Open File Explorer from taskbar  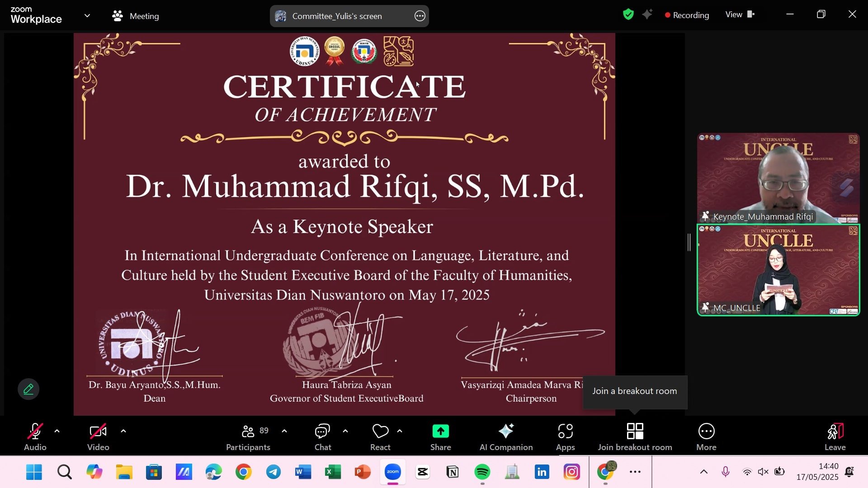(x=124, y=472)
